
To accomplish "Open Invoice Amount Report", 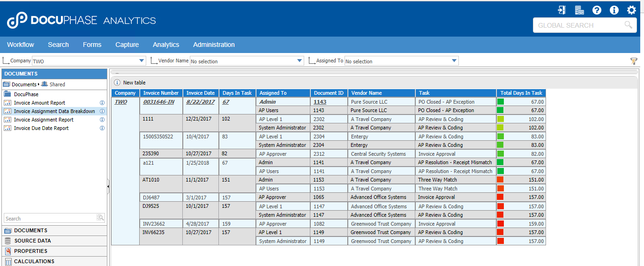I will [39, 103].
